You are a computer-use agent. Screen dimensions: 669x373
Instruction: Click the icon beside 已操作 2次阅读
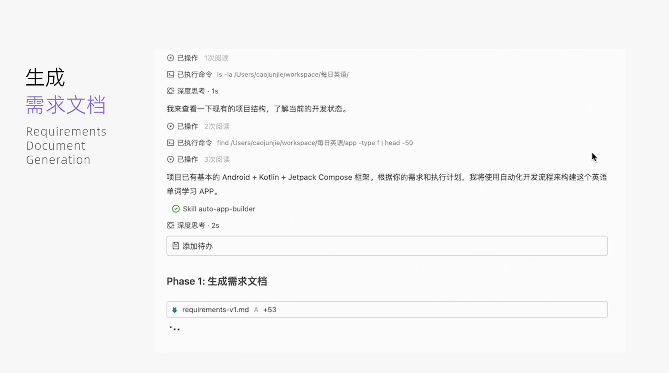point(170,126)
